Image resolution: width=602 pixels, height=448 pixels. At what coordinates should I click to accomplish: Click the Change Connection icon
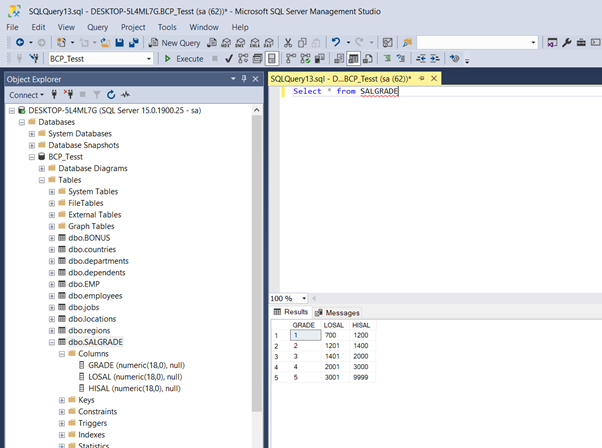coord(34,58)
